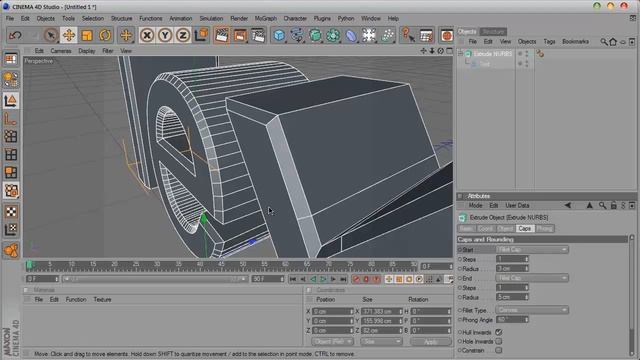This screenshot has width=640, height=360.
Task: Click the Start Radius value field
Action: (x=512, y=269)
